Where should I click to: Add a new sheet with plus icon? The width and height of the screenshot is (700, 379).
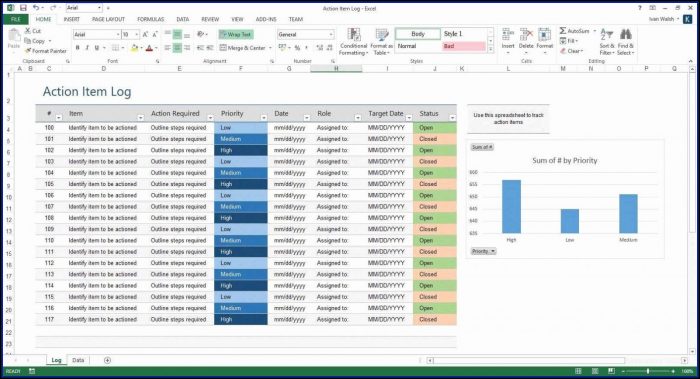(107, 360)
